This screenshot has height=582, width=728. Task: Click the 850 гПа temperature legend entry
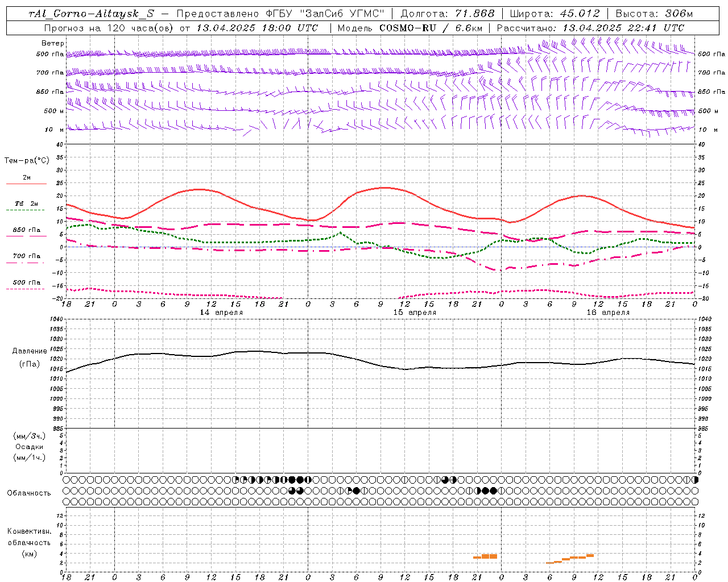[x=27, y=230]
